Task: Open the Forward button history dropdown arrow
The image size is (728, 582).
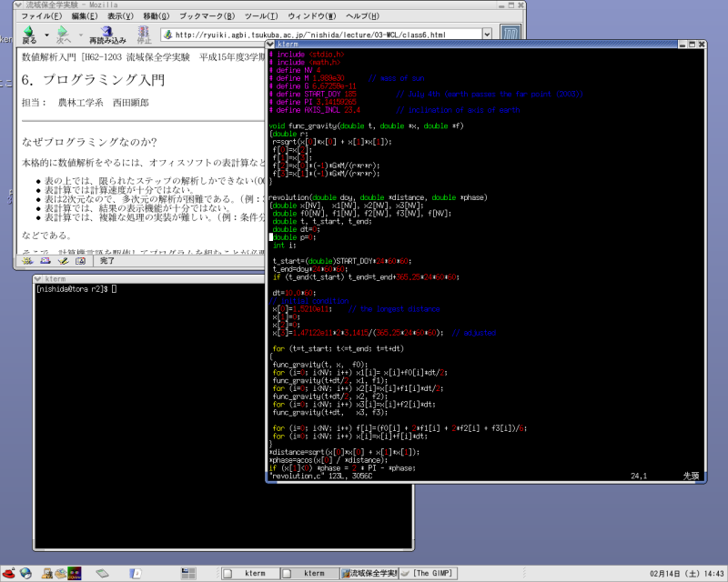Action: 79,33
